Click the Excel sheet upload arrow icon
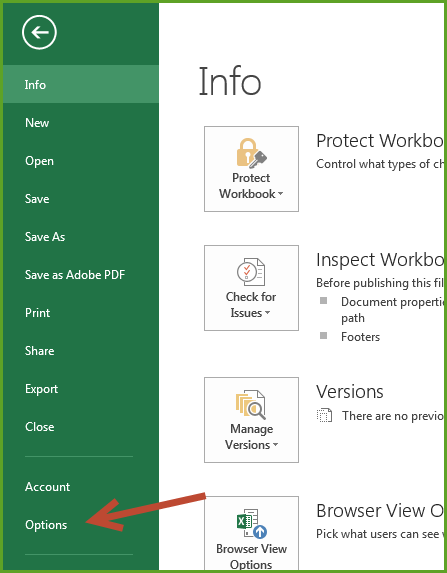This screenshot has height=573, width=447. pos(252,523)
